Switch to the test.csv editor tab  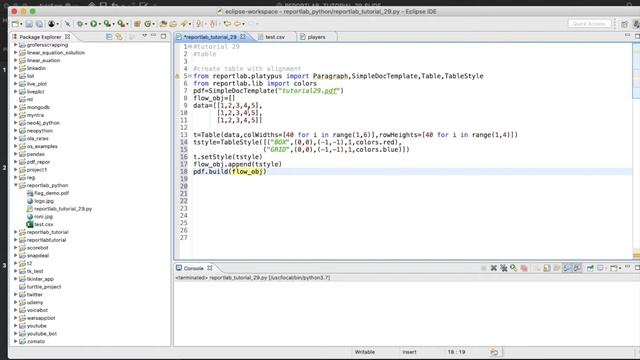pos(275,37)
